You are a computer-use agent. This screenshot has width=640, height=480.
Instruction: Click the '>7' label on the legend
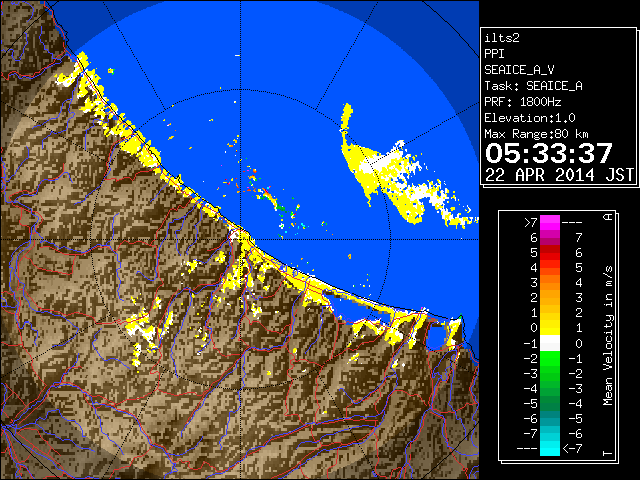tap(531, 222)
